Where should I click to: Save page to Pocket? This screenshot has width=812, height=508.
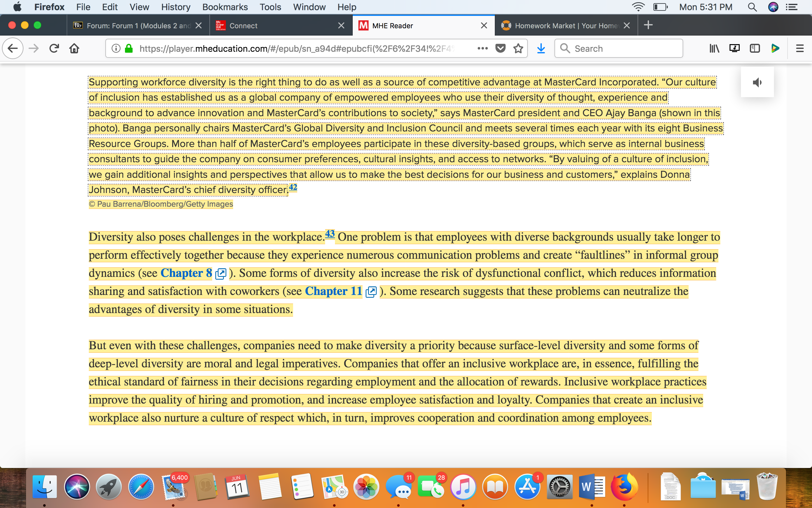pyautogui.click(x=500, y=48)
